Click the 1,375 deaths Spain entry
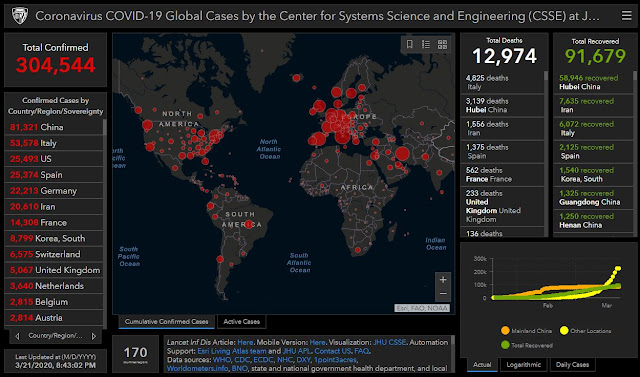Image resolution: width=640 pixels, height=377 pixels. [x=502, y=151]
